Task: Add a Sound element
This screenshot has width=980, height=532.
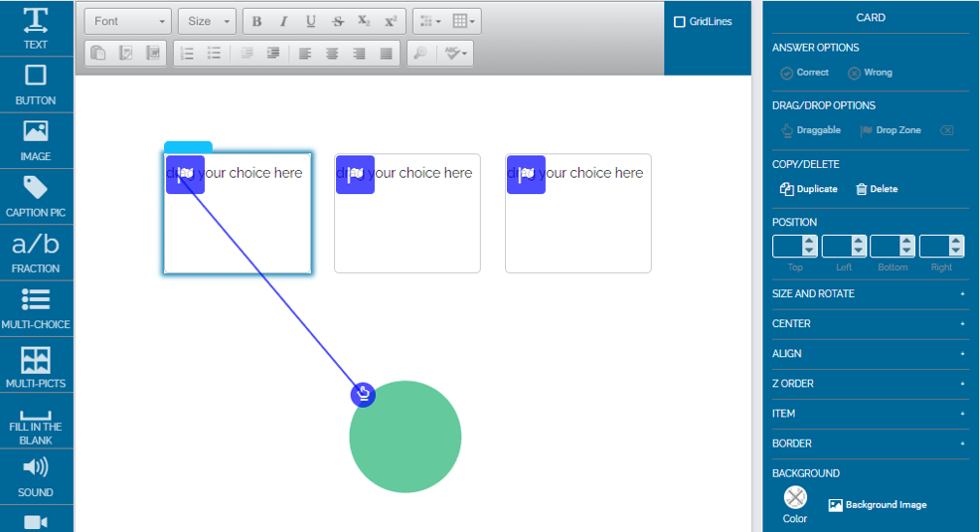Action: pos(36,477)
